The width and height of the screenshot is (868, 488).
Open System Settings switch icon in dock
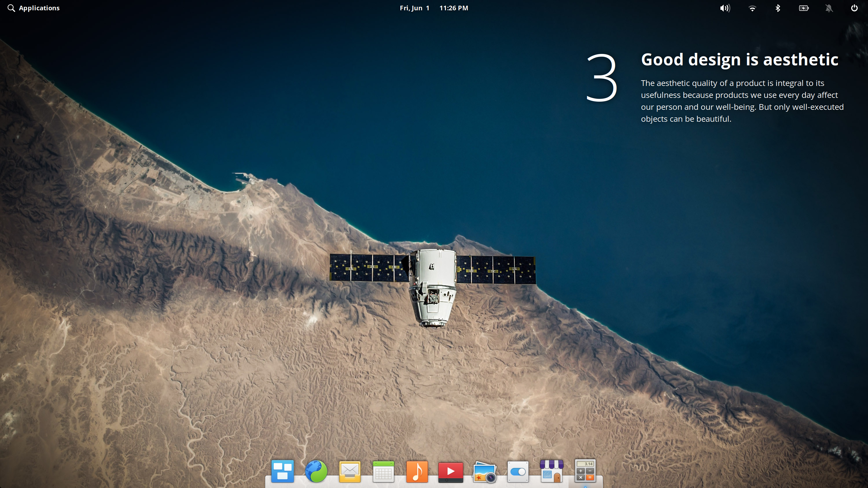tap(518, 471)
